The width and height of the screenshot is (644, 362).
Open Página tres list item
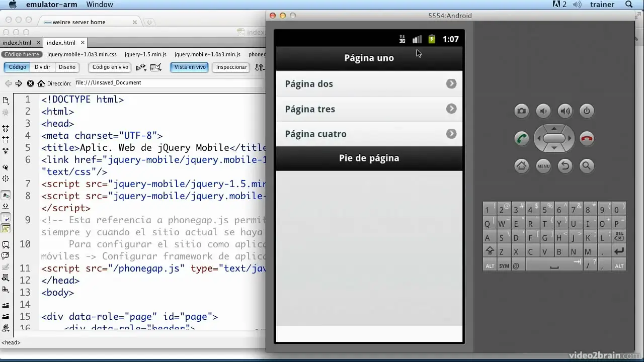point(369,109)
